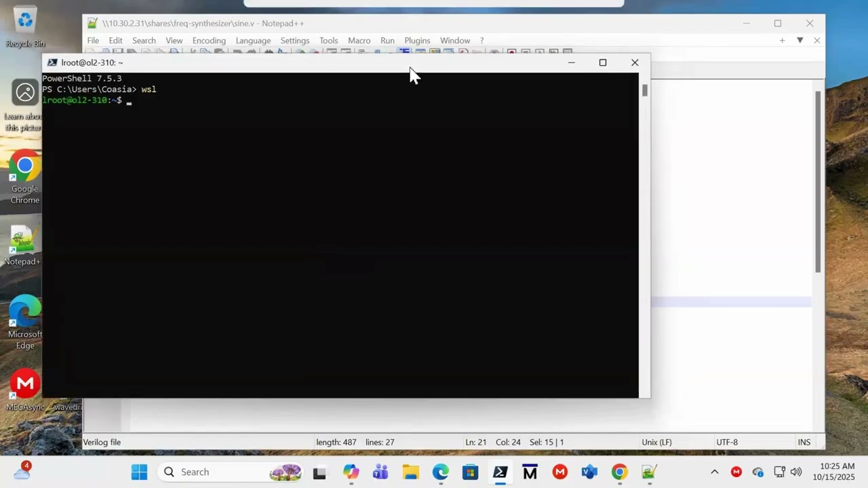The image size is (868, 488).
Task: Open the Encoding menu in Notepad++
Action: 209,41
